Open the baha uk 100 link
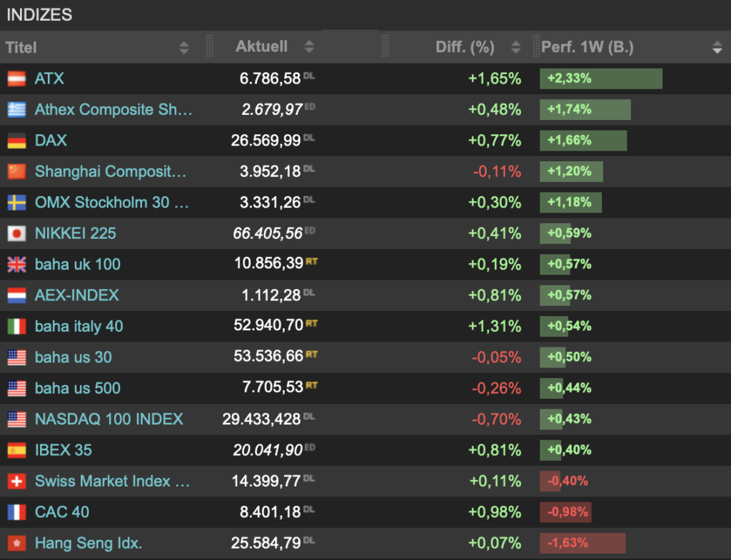 point(78,264)
